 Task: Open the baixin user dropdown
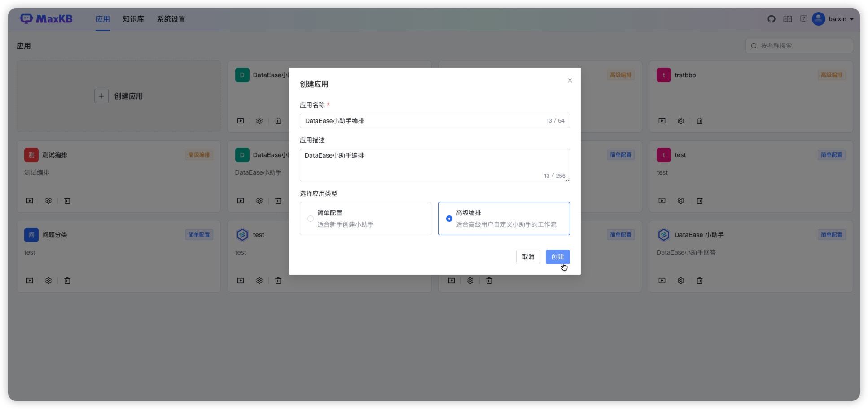(x=841, y=19)
